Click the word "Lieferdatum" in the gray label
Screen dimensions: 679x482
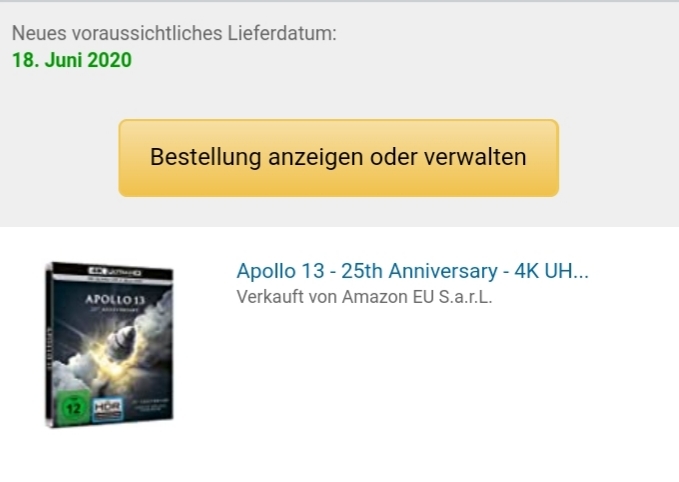pos(280,33)
